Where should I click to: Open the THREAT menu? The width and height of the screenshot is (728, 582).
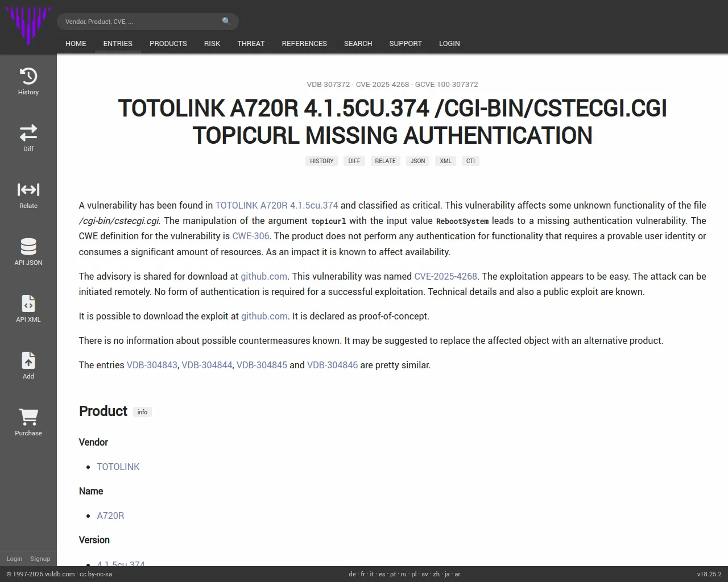(x=251, y=44)
